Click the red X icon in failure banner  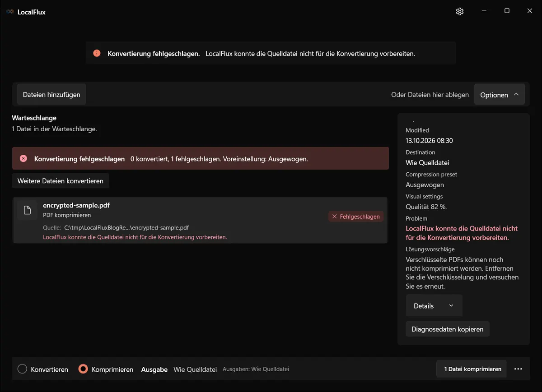click(x=23, y=159)
